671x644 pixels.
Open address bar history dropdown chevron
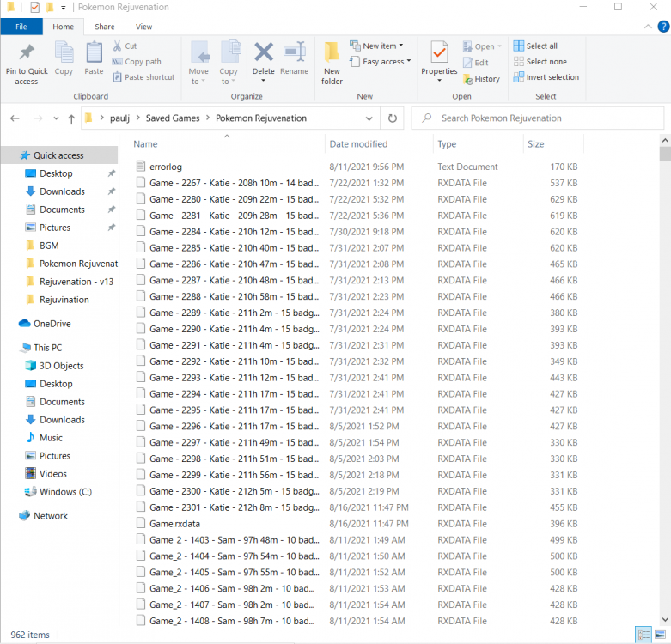[369, 118]
